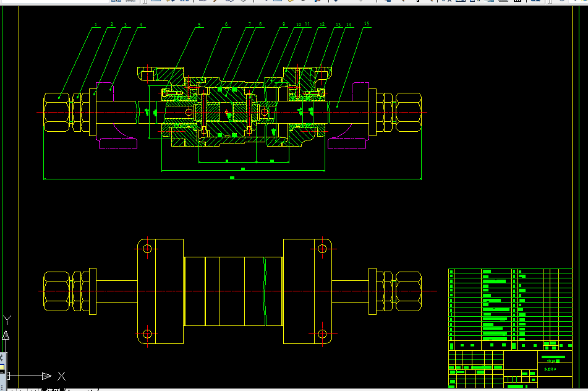
Task: Select part balloon number 10
Action: pyautogui.click(x=299, y=24)
